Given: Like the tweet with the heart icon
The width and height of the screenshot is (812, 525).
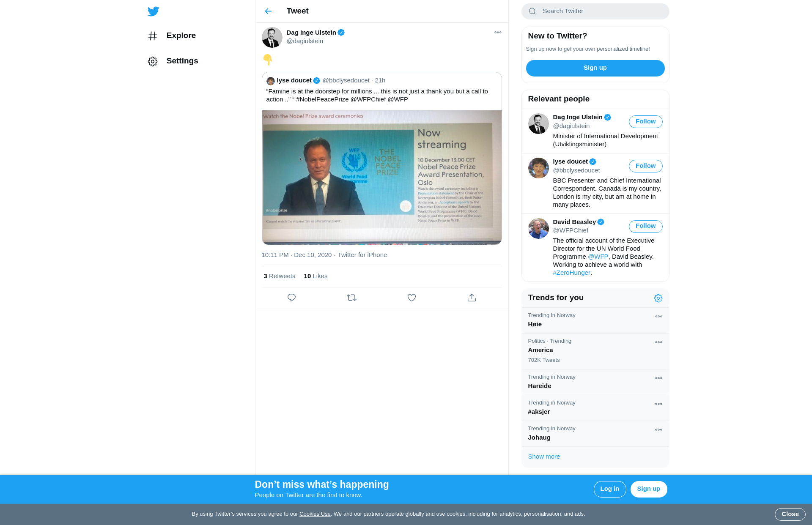Looking at the screenshot, I should (x=411, y=298).
